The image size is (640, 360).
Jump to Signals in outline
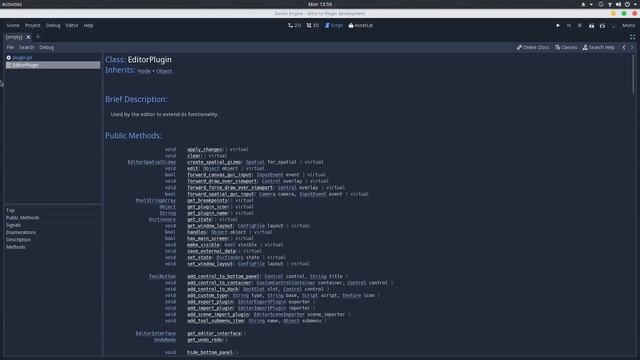coord(13,225)
